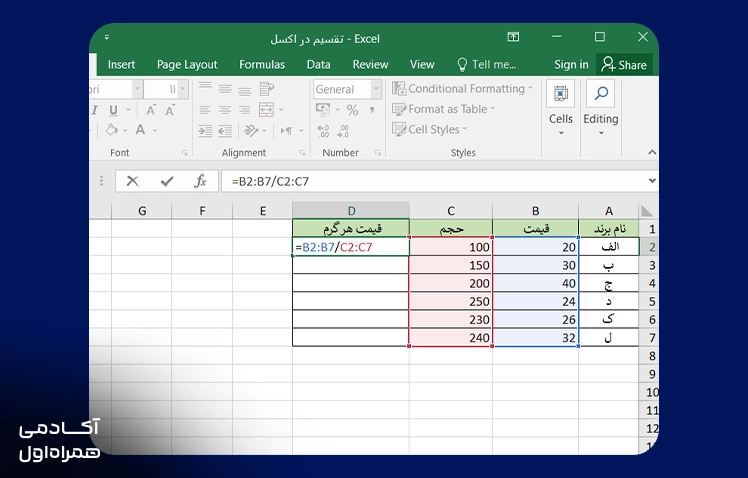This screenshot has height=478, width=748.
Task: Switch to the View tab
Action: 422,64
